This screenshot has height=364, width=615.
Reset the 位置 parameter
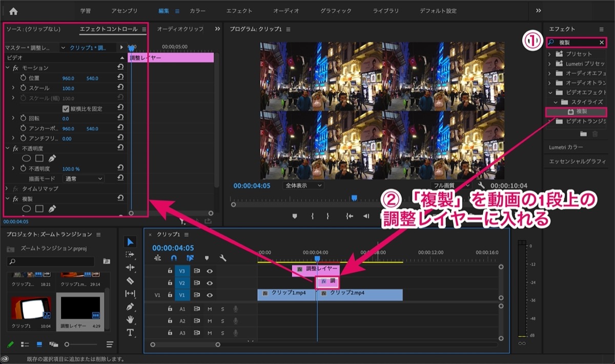(x=120, y=78)
